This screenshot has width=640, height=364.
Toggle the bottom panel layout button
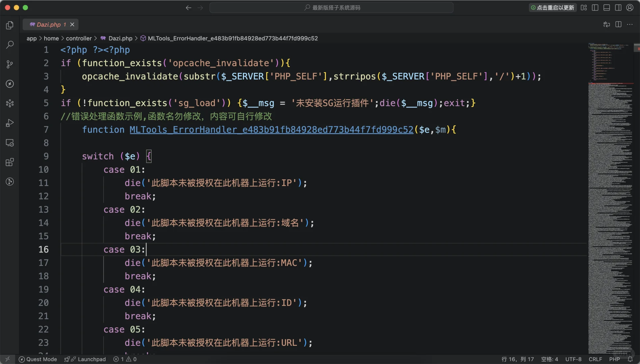[607, 8]
